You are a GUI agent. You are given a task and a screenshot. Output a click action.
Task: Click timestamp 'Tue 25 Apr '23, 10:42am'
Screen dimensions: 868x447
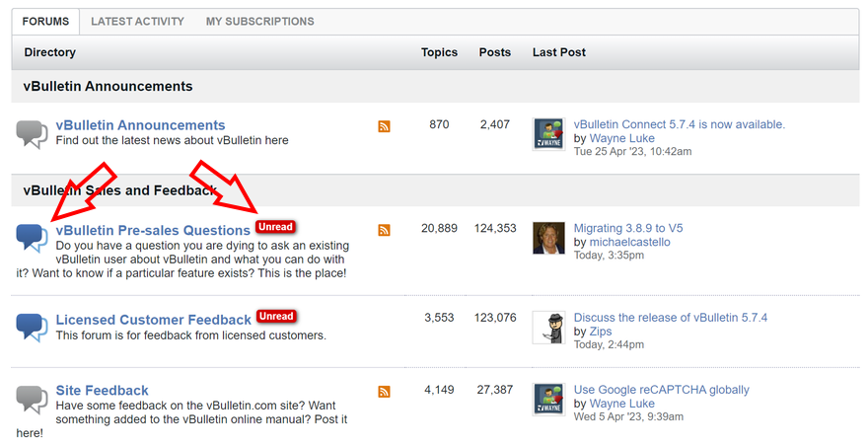point(632,151)
